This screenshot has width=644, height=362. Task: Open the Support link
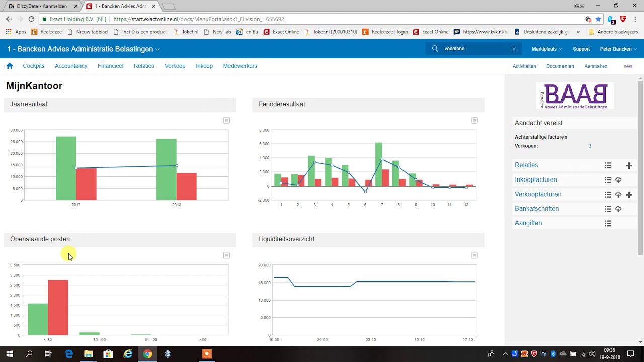click(x=581, y=49)
